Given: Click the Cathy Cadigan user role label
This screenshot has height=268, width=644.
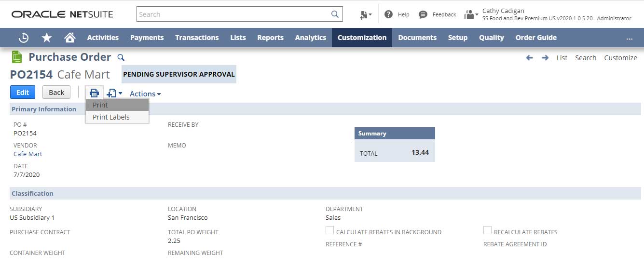Looking at the screenshot, I should pyautogui.click(x=557, y=14).
